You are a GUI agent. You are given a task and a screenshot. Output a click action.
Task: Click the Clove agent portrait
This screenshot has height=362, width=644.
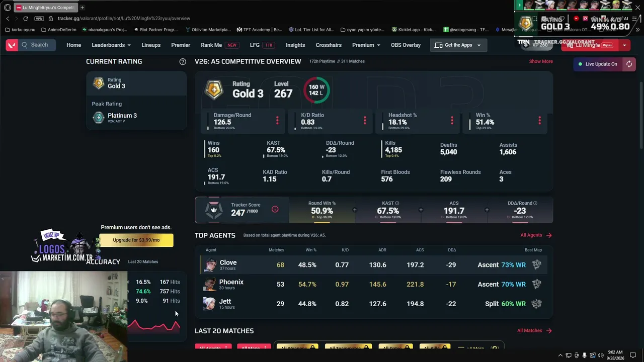[210, 265]
